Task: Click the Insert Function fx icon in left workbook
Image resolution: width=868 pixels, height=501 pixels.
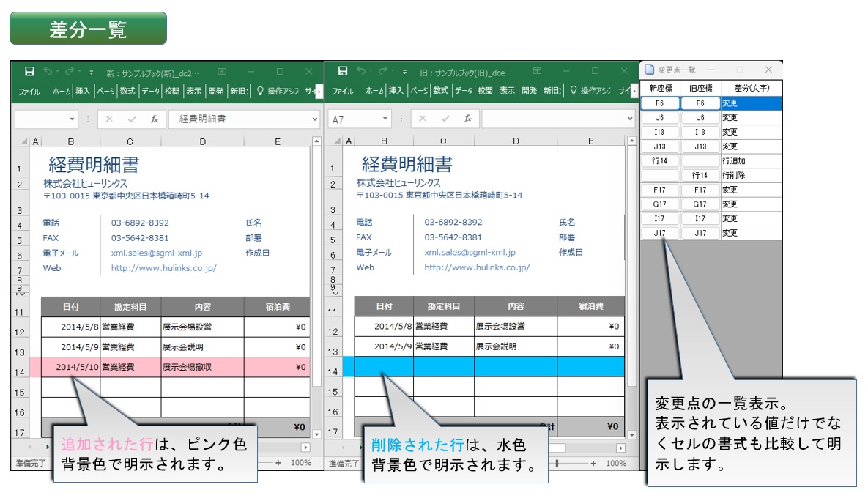Action: (155, 119)
